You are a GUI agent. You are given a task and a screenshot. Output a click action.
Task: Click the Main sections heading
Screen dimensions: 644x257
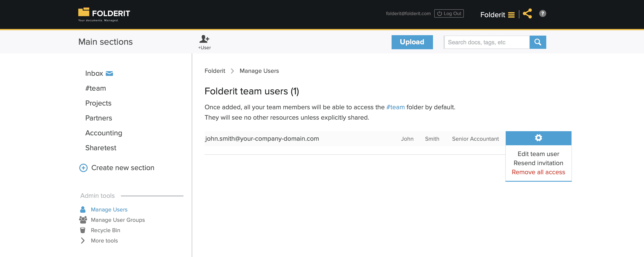[105, 42]
